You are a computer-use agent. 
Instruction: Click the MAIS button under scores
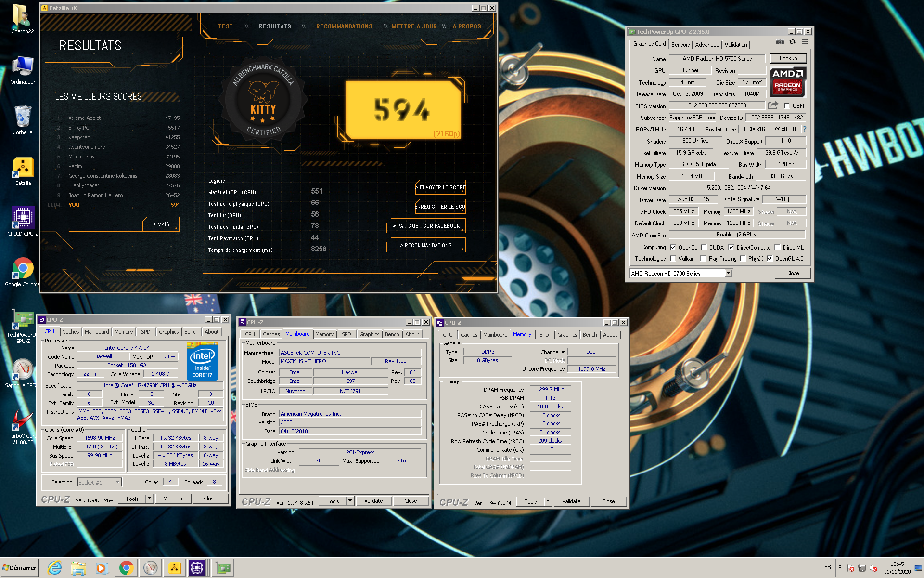(161, 224)
